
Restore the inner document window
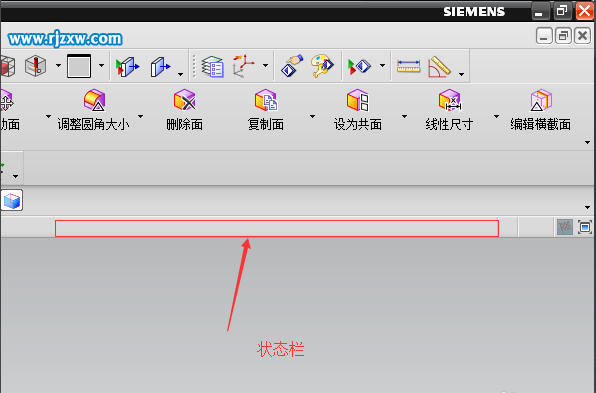coord(563,36)
